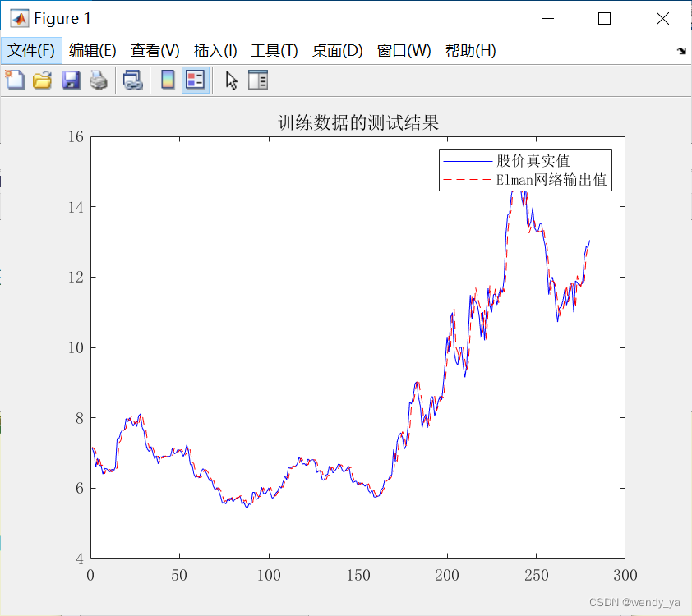Image resolution: width=692 pixels, height=616 pixels.
Task: Open the 帮助(H) menu
Action: pyautogui.click(x=470, y=51)
